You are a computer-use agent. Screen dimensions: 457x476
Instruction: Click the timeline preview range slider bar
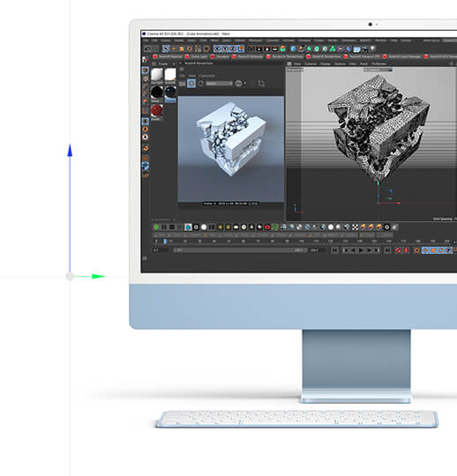pos(239,250)
